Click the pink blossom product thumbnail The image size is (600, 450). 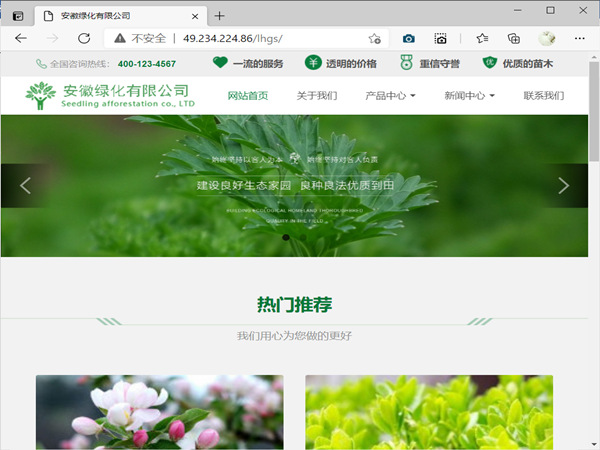159,412
